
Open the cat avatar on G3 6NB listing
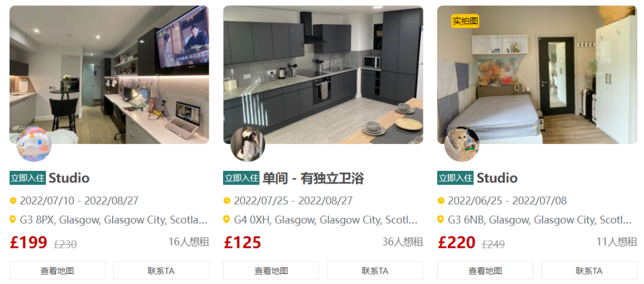tap(462, 144)
